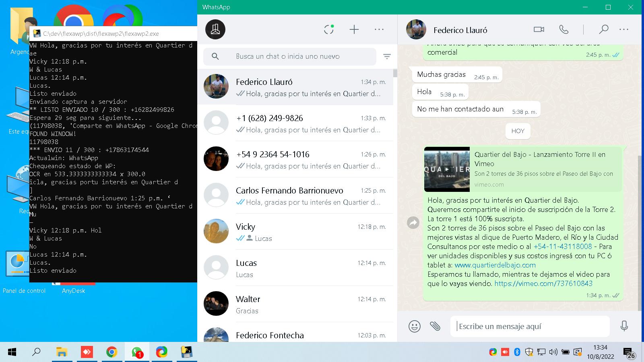This screenshot has height=362, width=644.
Task: Open the +54 9 2364 54-1016 chat
Action: click(x=295, y=159)
